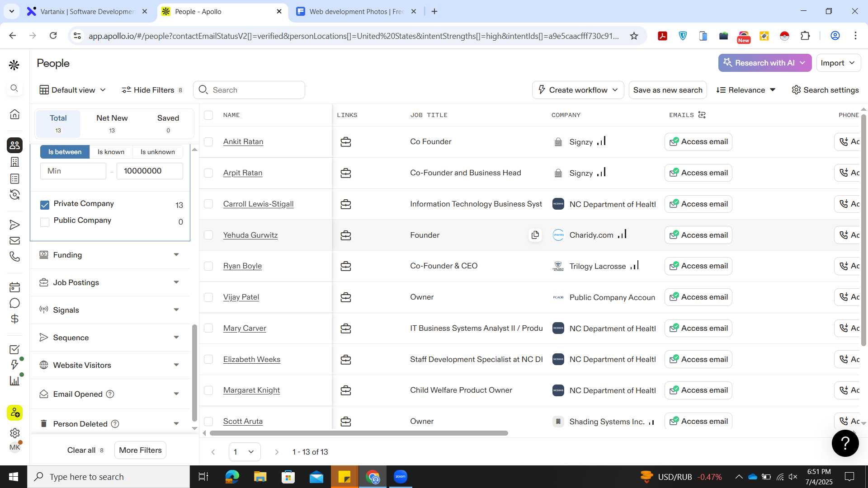Go to the Home icon in the sidebar

(x=14, y=114)
